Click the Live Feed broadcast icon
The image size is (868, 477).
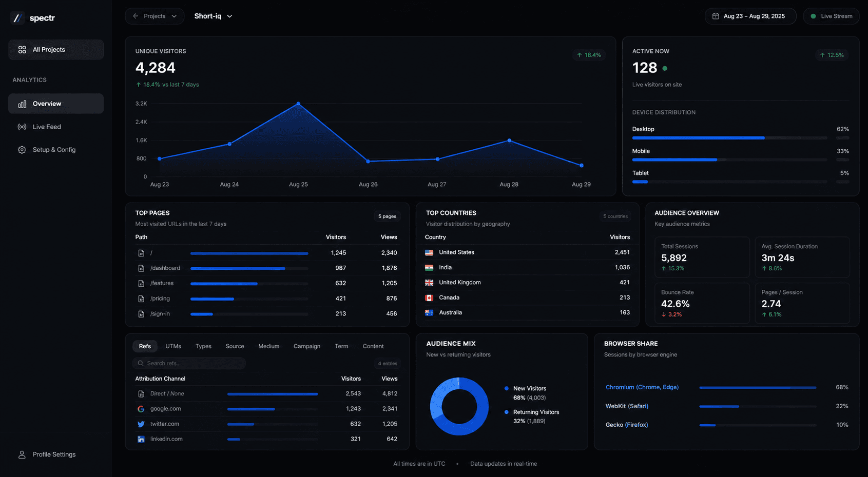(x=22, y=127)
